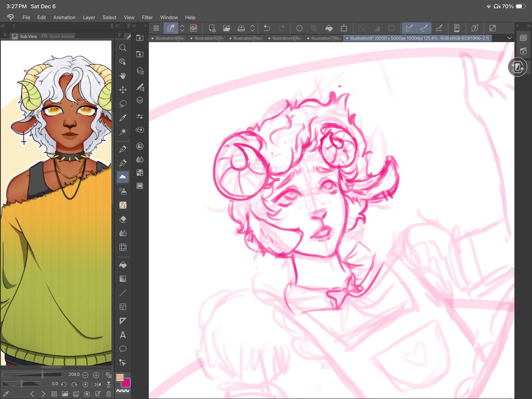
Task: Flip Sub View image horizontally
Action: coord(97,384)
